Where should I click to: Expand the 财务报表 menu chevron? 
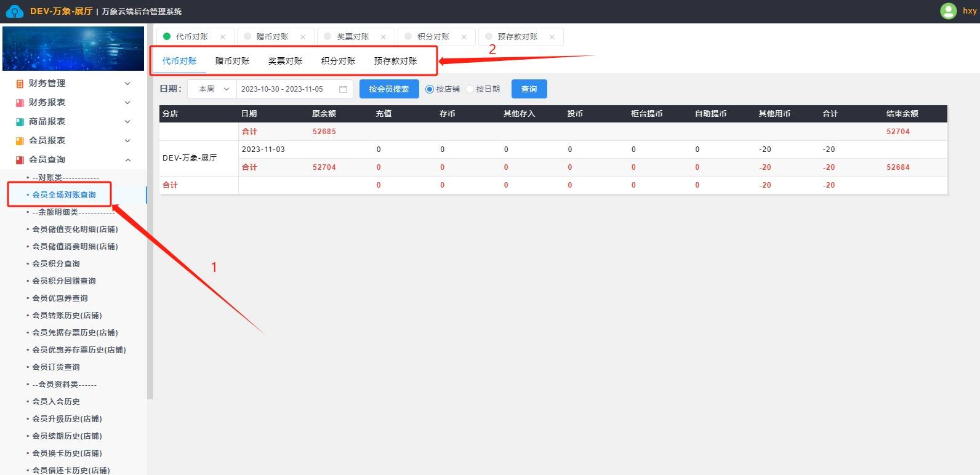127,103
